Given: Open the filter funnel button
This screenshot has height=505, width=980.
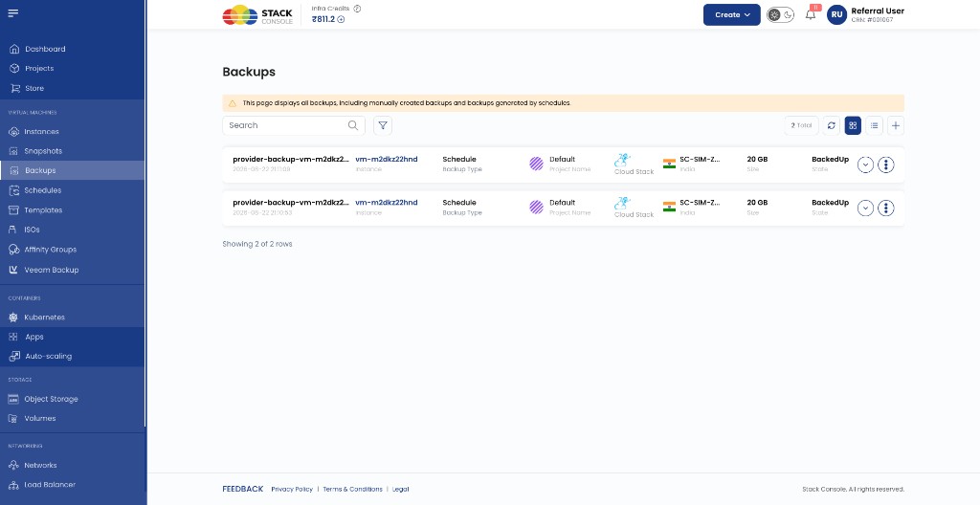Looking at the screenshot, I should (x=383, y=125).
